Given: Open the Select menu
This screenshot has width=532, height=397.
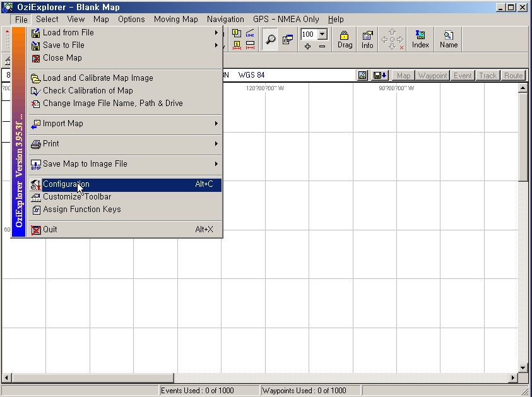Looking at the screenshot, I should click(x=47, y=20).
